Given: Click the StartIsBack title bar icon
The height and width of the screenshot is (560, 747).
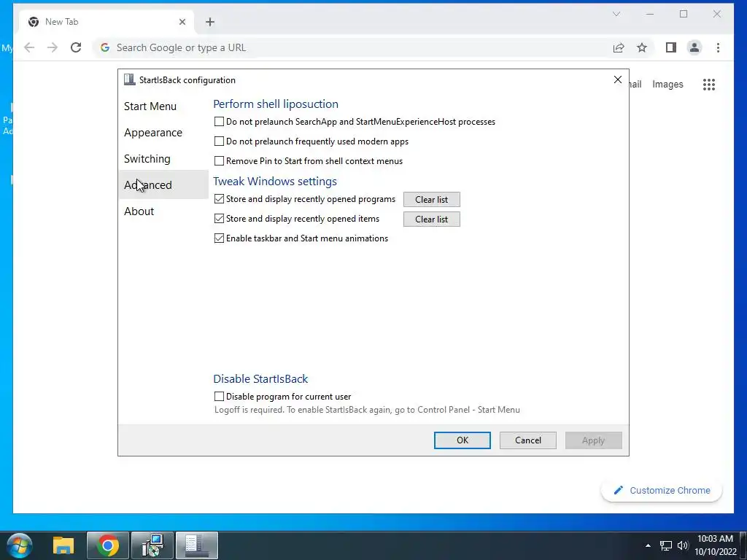Looking at the screenshot, I should pyautogui.click(x=130, y=79).
